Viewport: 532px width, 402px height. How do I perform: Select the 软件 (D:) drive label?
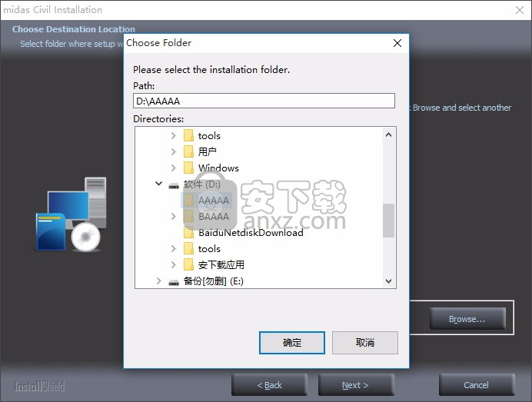[202, 184]
